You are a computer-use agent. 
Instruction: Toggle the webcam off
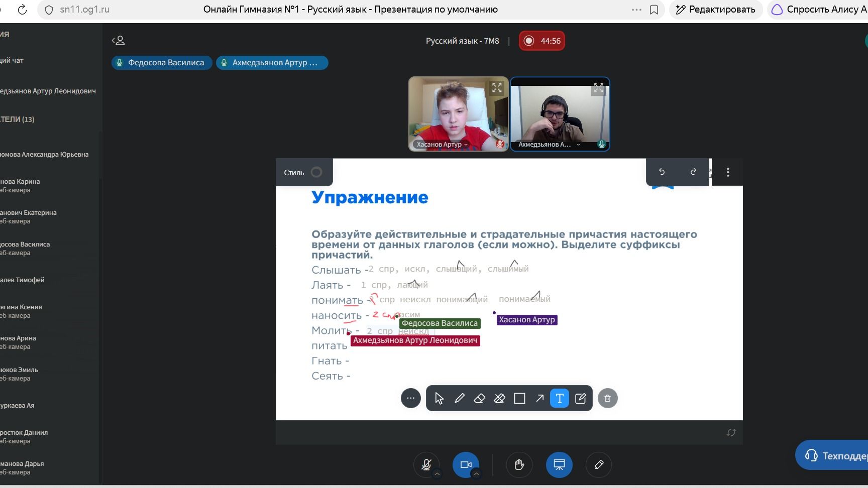coord(466,464)
